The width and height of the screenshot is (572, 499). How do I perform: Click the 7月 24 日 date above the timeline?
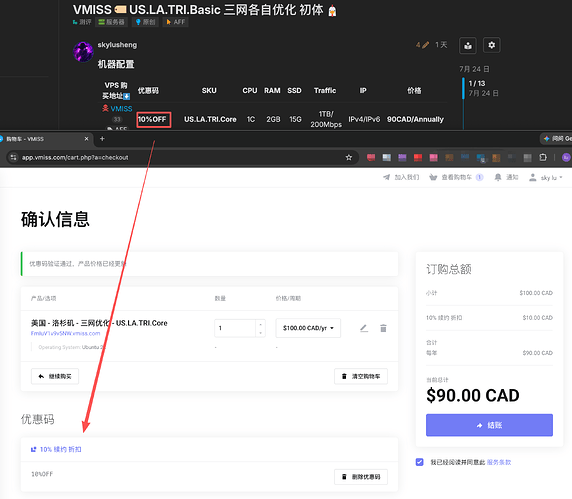coord(474,69)
